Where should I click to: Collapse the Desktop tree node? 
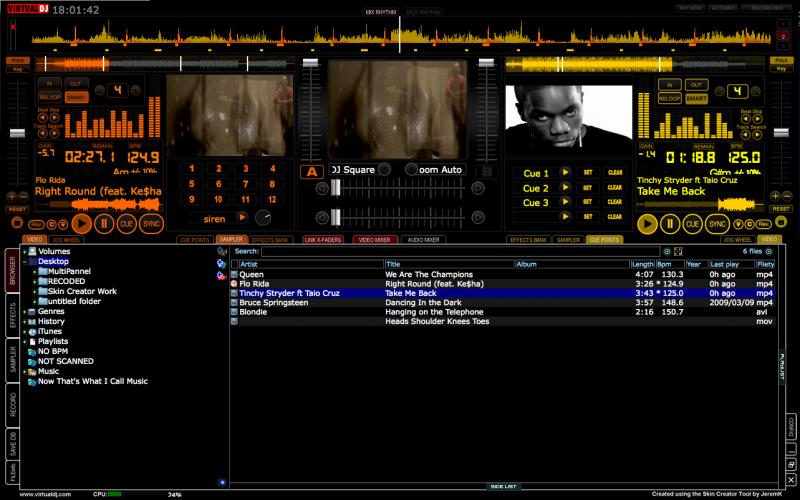[24, 262]
